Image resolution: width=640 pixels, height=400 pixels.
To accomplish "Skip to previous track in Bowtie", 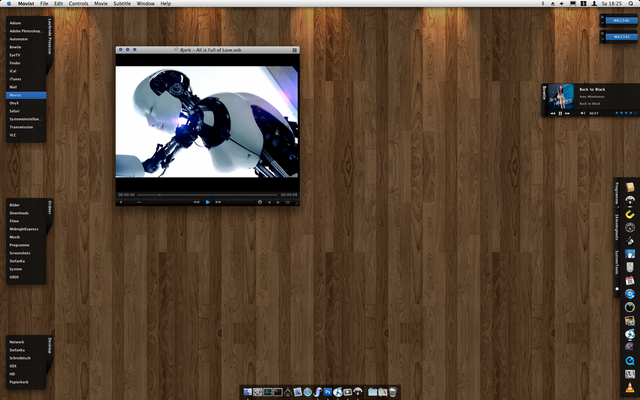I will pos(553,113).
